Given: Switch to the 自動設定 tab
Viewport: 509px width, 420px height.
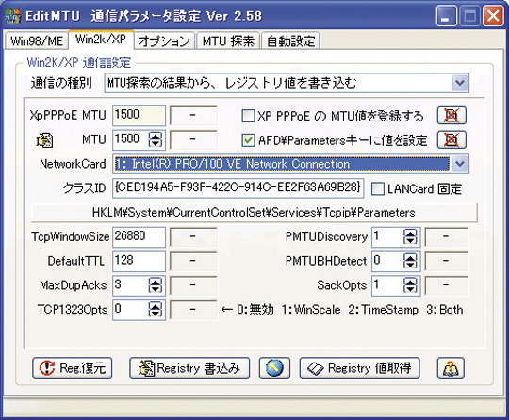Looking at the screenshot, I should [290, 41].
